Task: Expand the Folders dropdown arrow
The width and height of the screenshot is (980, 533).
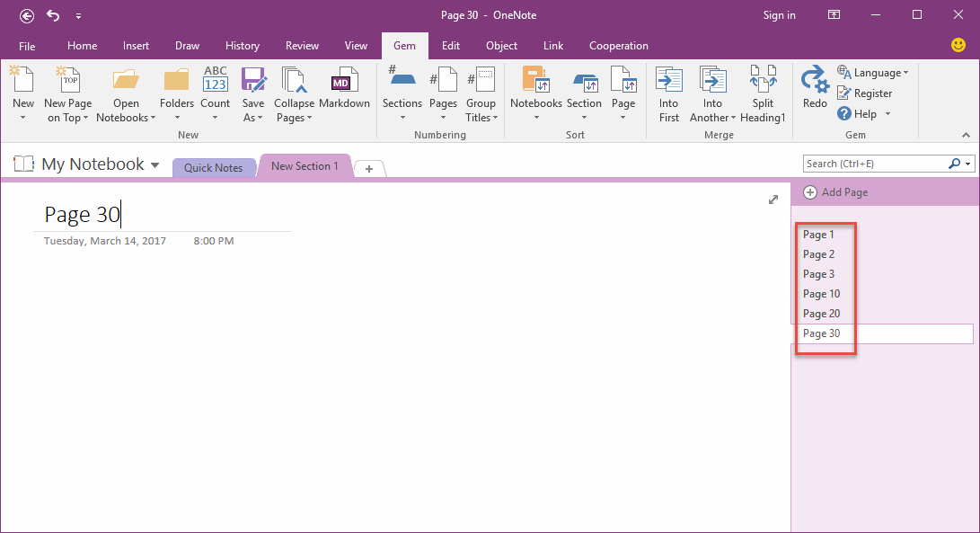Action: [177, 118]
